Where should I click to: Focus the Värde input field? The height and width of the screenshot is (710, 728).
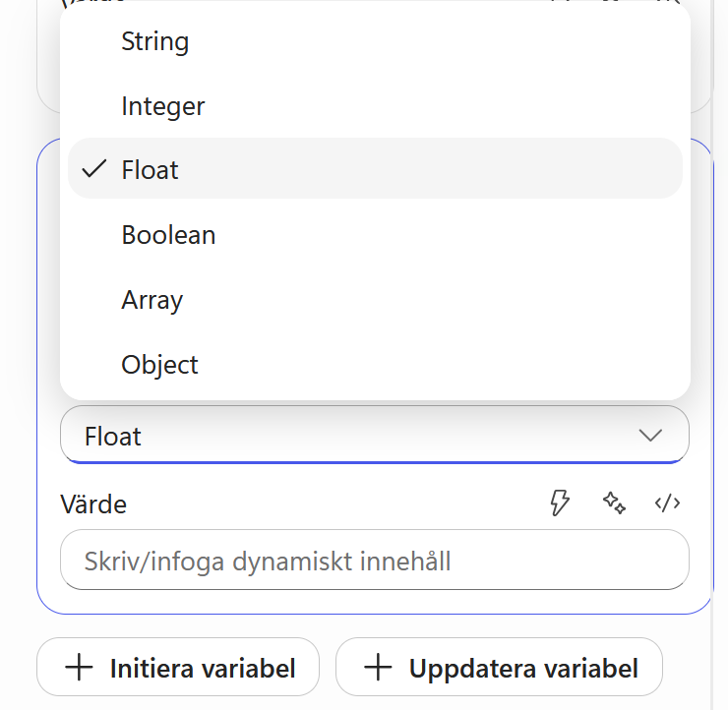(375, 560)
